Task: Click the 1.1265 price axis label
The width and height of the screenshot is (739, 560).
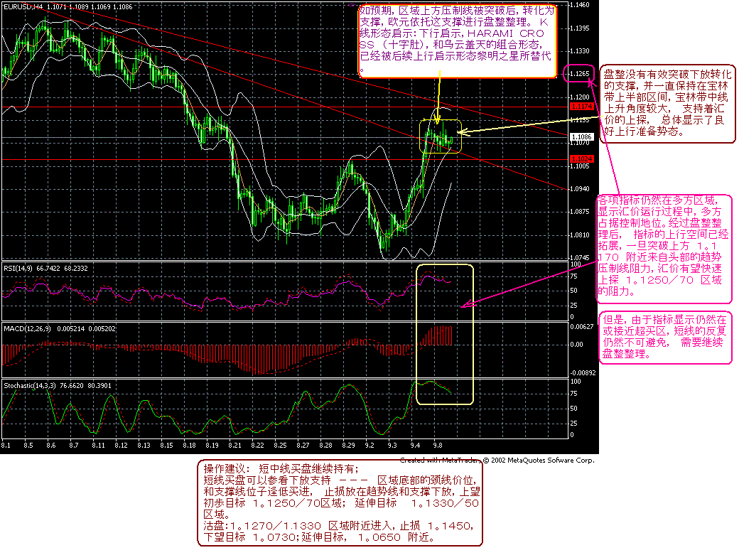Action: (x=580, y=74)
